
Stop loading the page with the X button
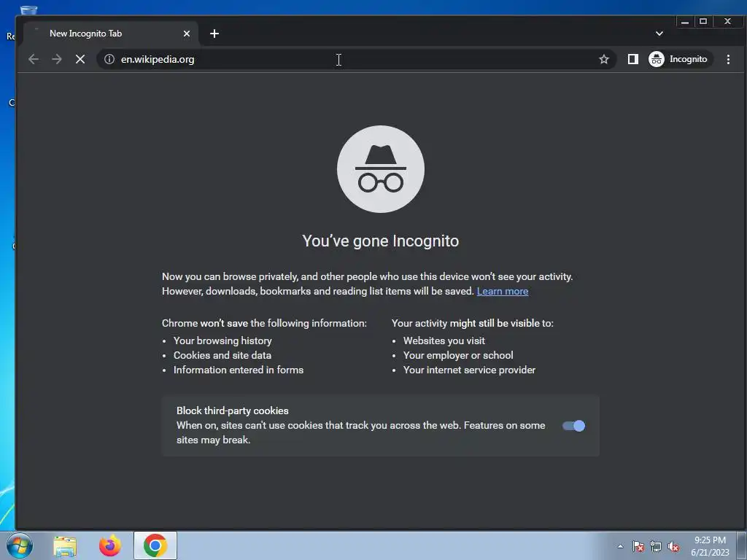coord(80,59)
